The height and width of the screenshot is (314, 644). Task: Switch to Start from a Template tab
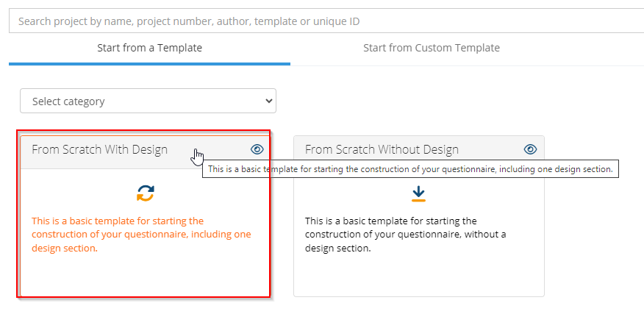[x=149, y=48]
